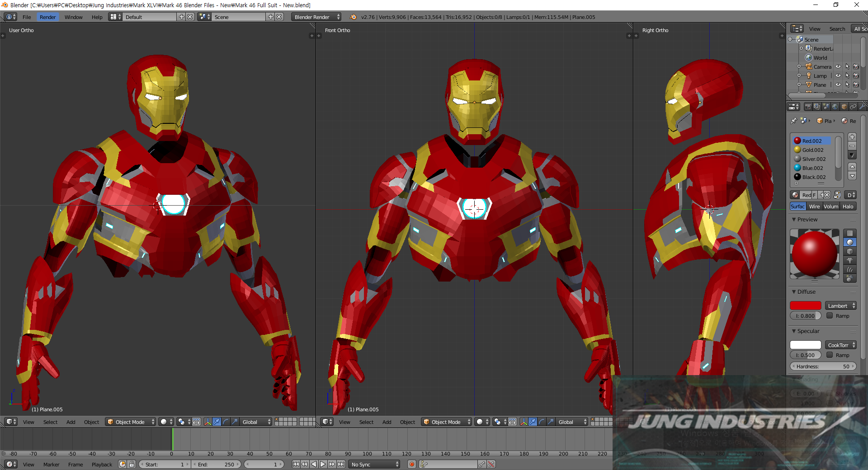
Task: Open the Lambert diffuse shader dropdown
Action: 840,306
